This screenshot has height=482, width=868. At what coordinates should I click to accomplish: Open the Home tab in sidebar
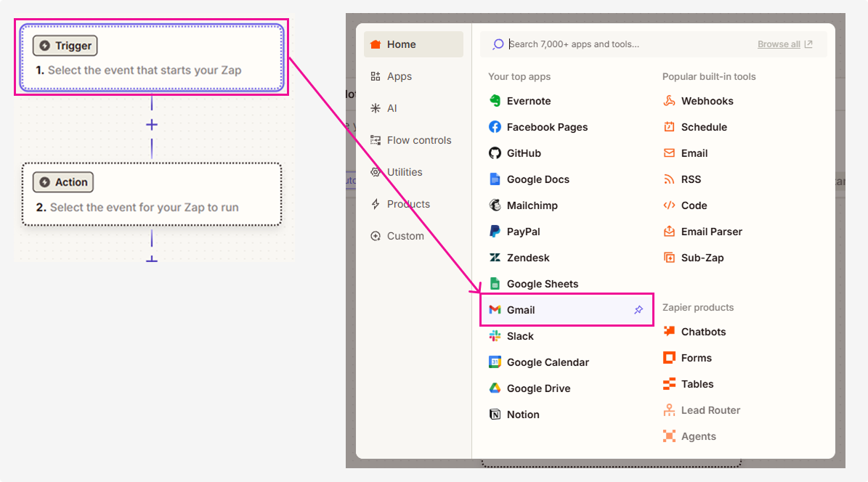tap(413, 44)
